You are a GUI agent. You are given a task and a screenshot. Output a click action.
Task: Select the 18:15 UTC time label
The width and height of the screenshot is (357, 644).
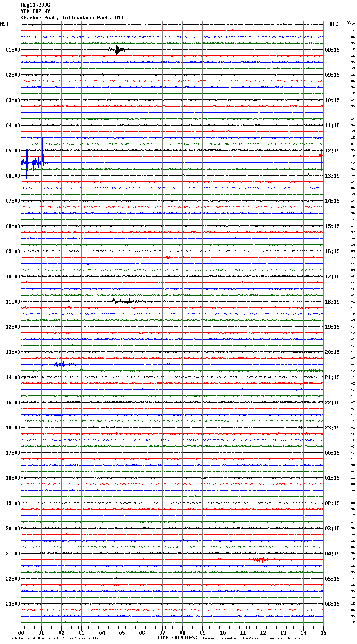332,302
